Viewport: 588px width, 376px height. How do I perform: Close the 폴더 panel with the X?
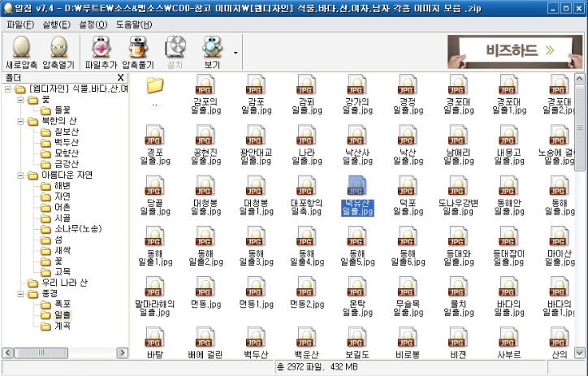(120, 77)
